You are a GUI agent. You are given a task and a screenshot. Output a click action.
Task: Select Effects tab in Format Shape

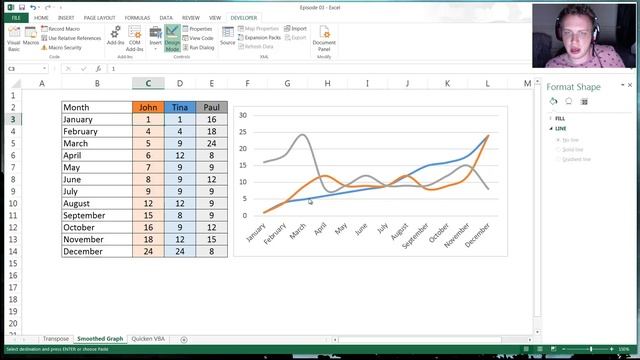569,101
